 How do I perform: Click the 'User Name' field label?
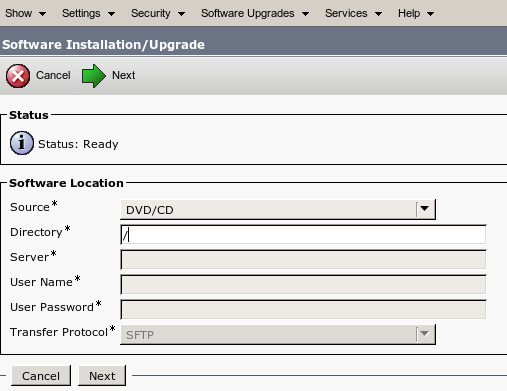pyautogui.click(x=41, y=282)
